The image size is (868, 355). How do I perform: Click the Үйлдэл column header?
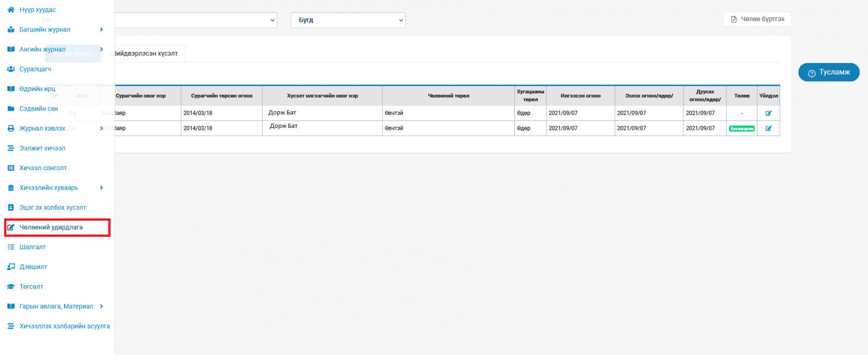coord(768,96)
